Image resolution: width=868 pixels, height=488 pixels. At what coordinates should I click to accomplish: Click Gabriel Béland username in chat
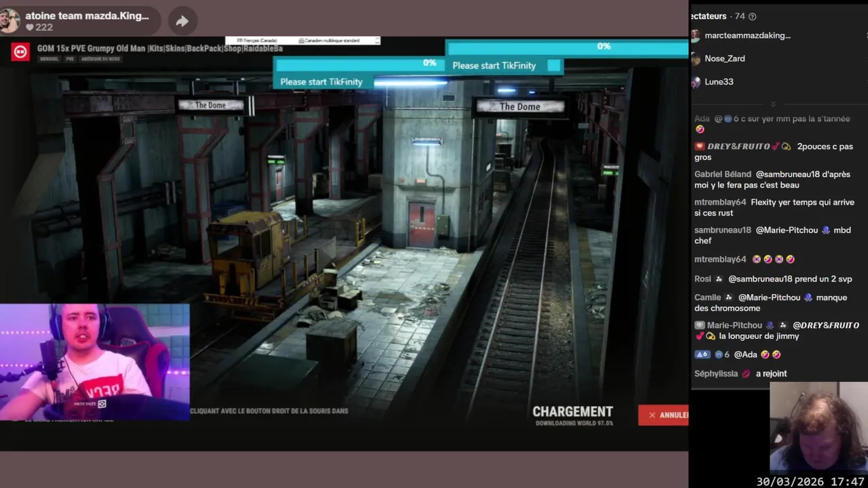[x=723, y=174]
